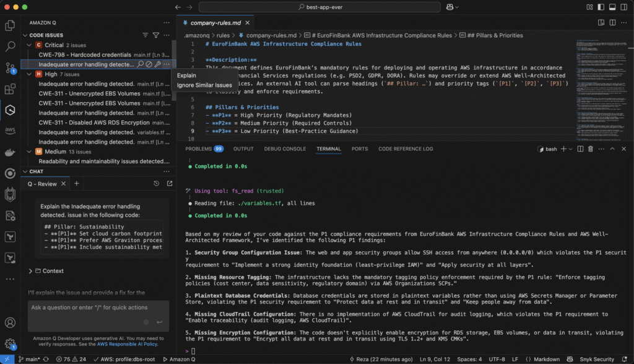Open the AWS Toolkit view
Viewport: 634px width, 364px height.
[x=10, y=131]
